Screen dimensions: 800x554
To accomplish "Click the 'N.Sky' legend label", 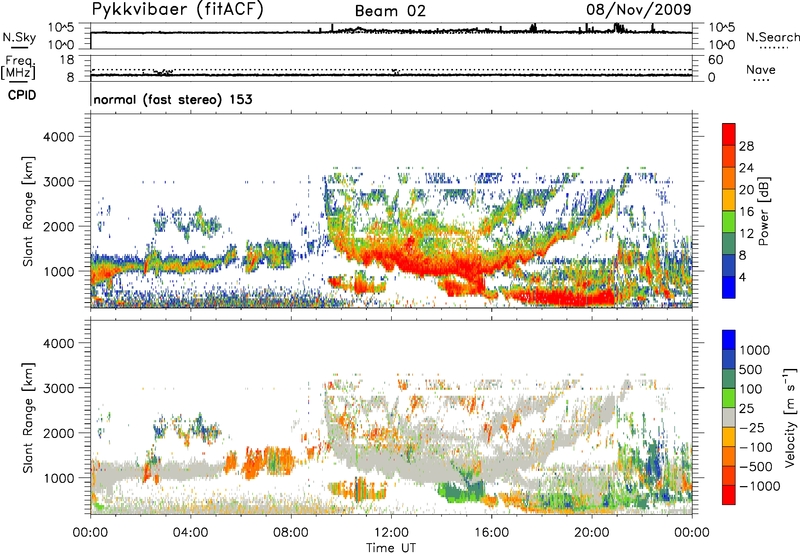I will [x=19, y=37].
